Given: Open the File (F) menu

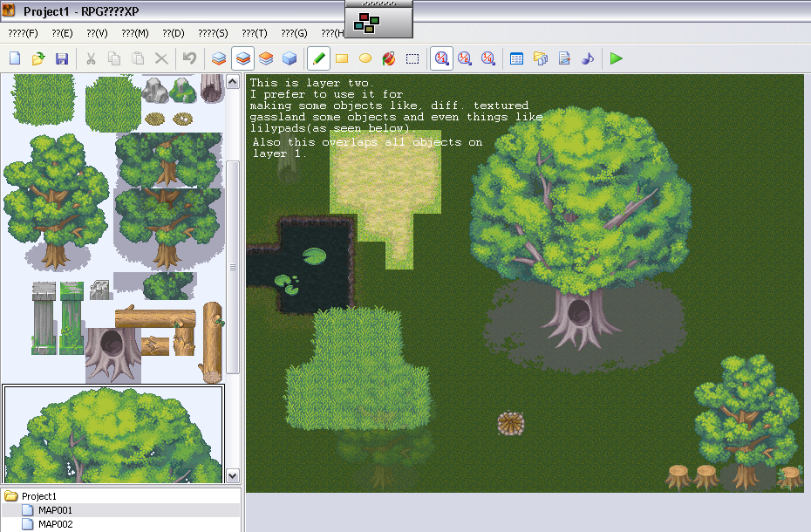Looking at the screenshot, I should pos(24,33).
